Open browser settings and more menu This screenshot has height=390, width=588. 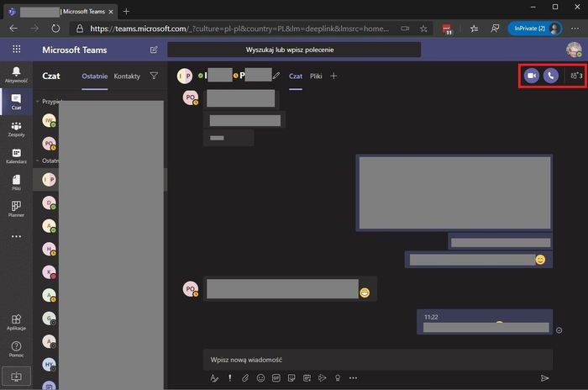click(x=575, y=29)
